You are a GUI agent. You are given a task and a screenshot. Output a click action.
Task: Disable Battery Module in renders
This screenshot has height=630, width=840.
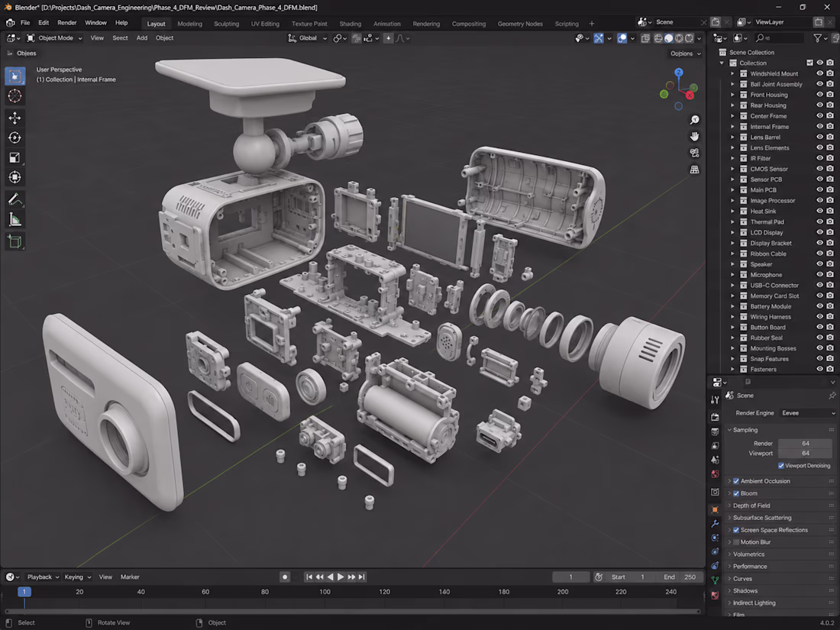[x=830, y=306]
